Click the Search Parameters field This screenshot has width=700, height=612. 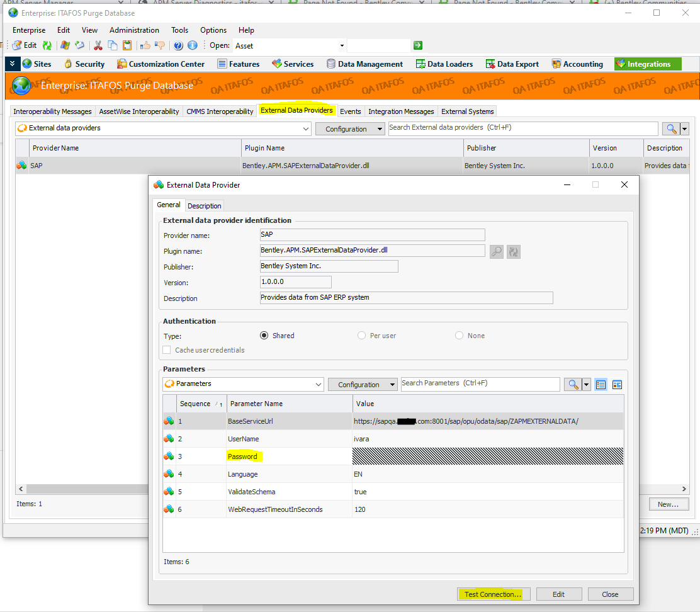pos(480,384)
